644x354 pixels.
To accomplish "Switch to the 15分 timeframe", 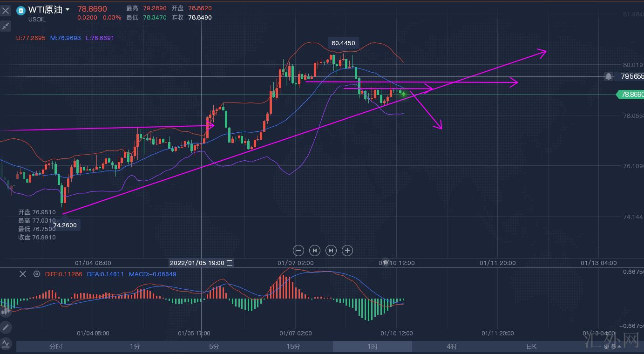I will click(x=293, y=347).
